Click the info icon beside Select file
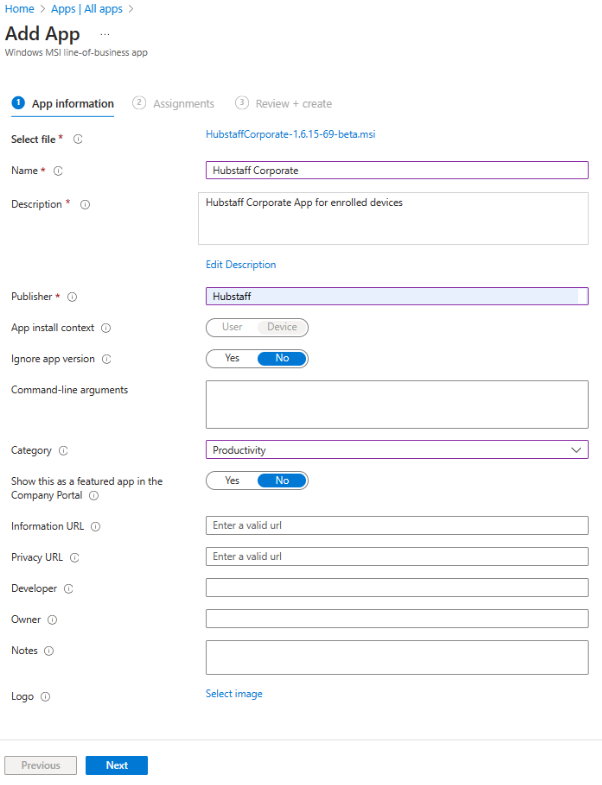602x785 pixels. 77,139
